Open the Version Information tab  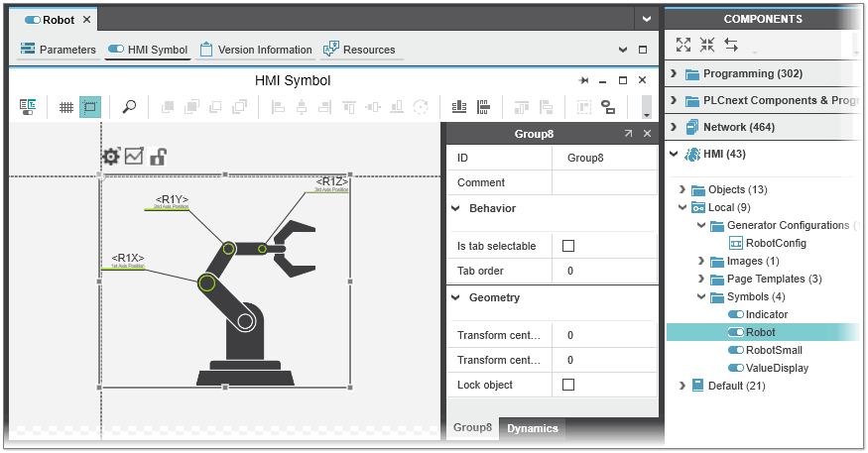(255, 50)
